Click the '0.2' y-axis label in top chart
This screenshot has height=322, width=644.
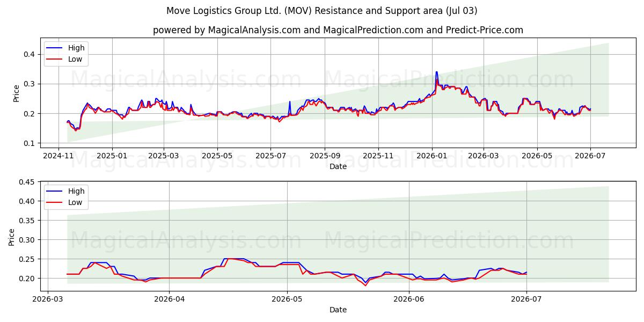tap(30, 114)
